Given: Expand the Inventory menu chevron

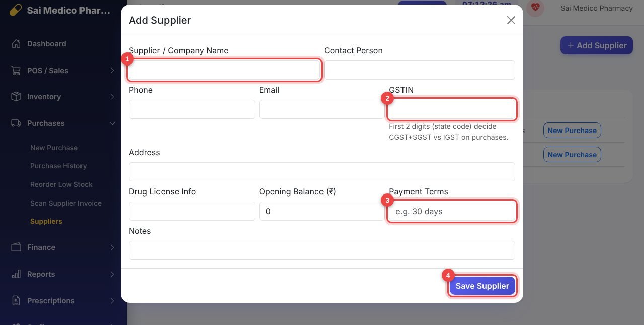Looking at the screenshot, I should point(112,97).
